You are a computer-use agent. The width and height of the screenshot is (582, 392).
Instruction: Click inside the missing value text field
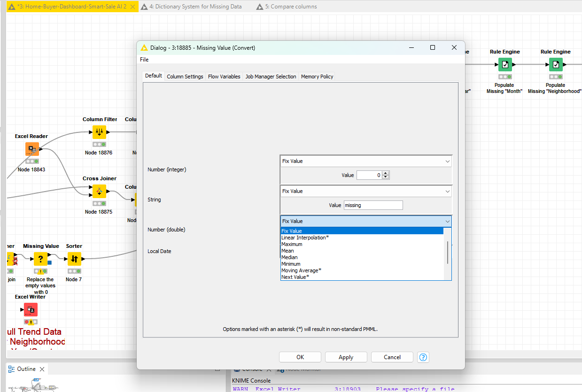373,205
